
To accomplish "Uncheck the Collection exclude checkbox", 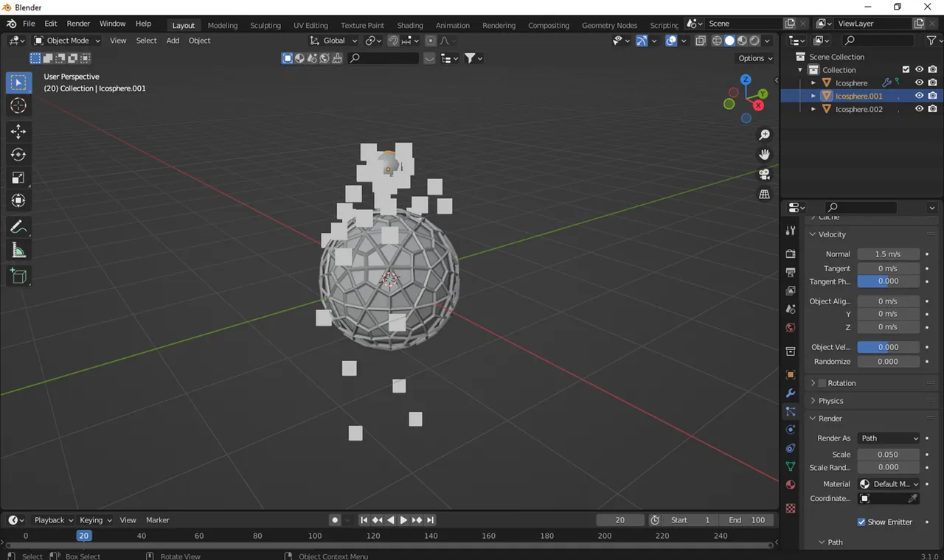I will [906, 69].
